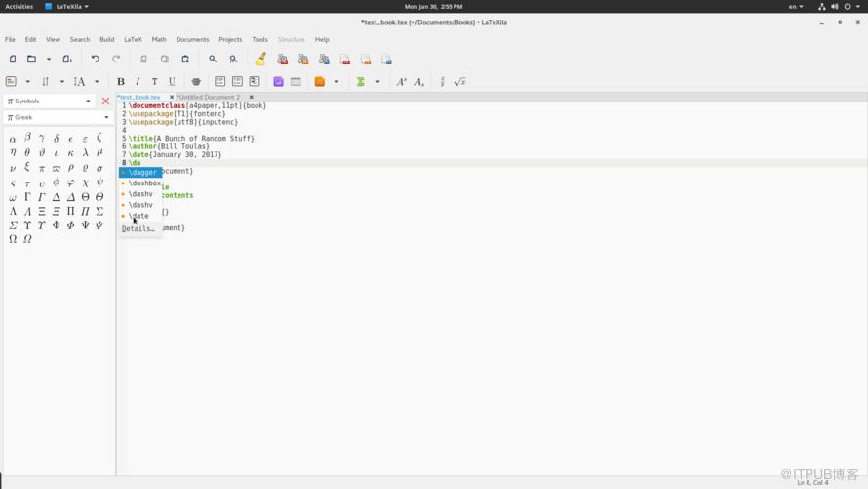Open Find search magnifier icon
This screenshot has width=868, height=489.
click(x=213, y=60)
